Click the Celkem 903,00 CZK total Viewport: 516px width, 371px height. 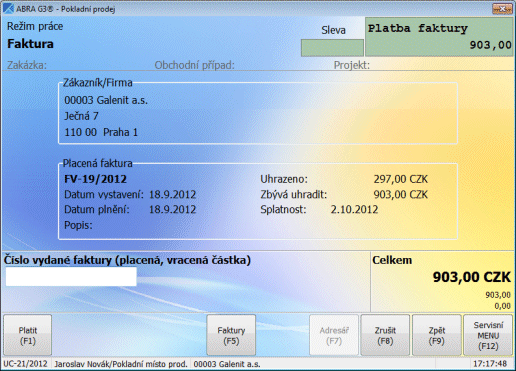pos(471,277)
